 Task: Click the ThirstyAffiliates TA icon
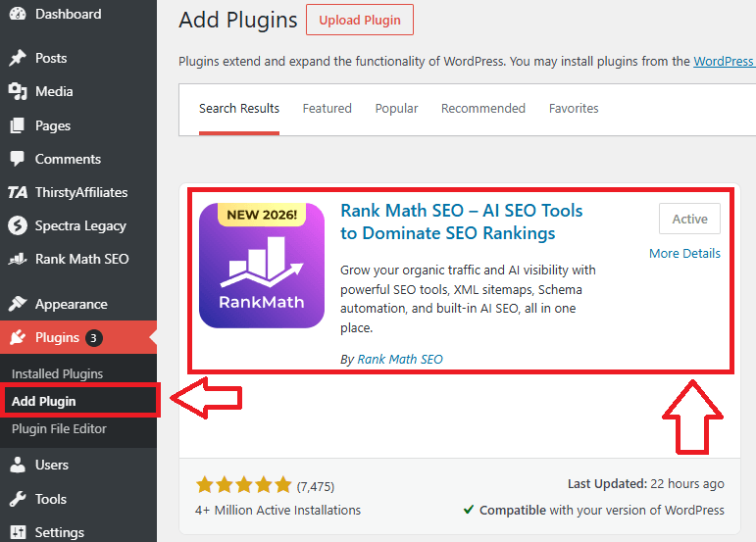(18, 192)
